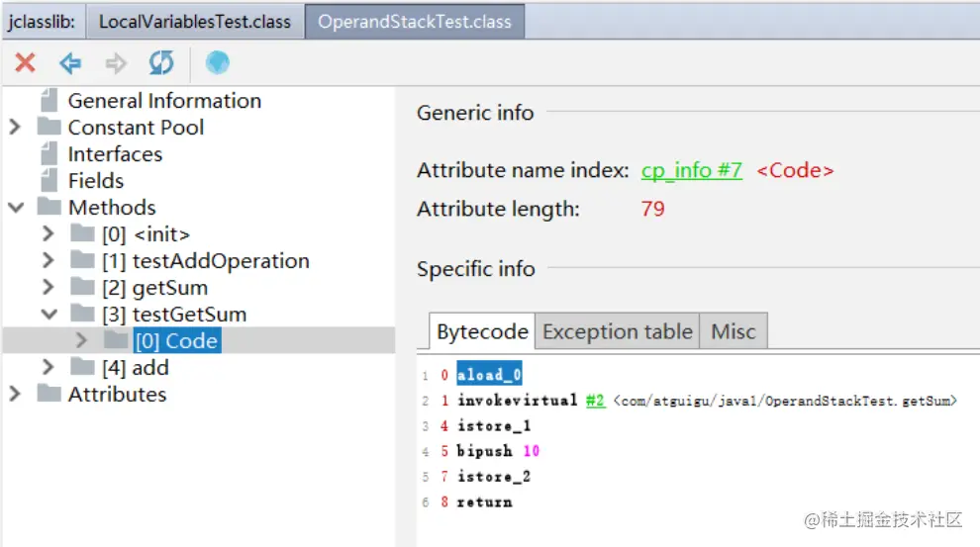Select Constant Pool tree item
Viewport: 980px width, 547px height.
136,128
